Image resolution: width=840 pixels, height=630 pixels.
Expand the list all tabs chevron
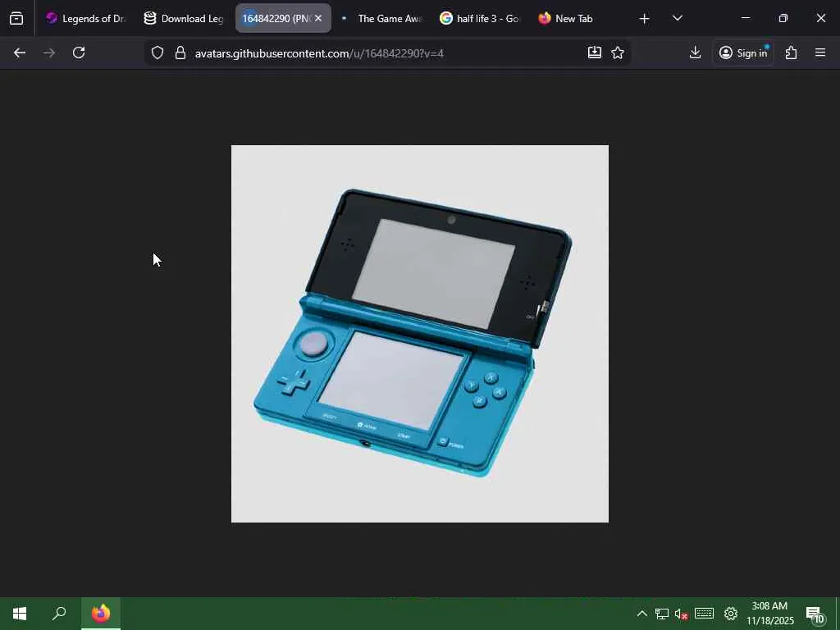(x=678, y=18)
